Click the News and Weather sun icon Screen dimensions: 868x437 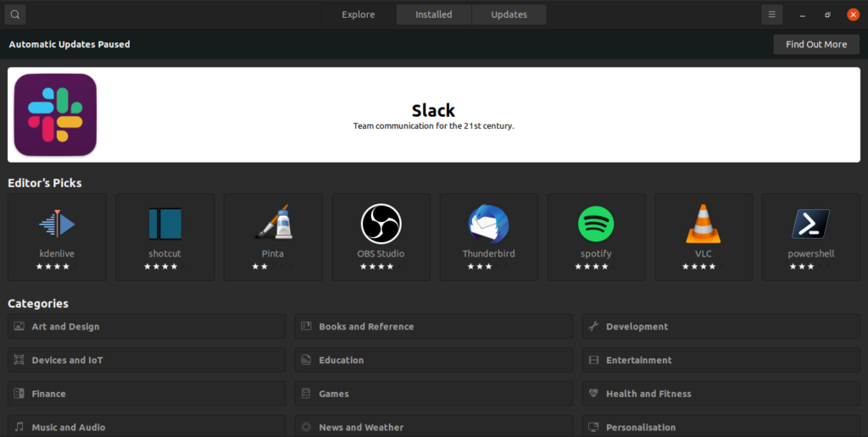click(x=306, y=427)
